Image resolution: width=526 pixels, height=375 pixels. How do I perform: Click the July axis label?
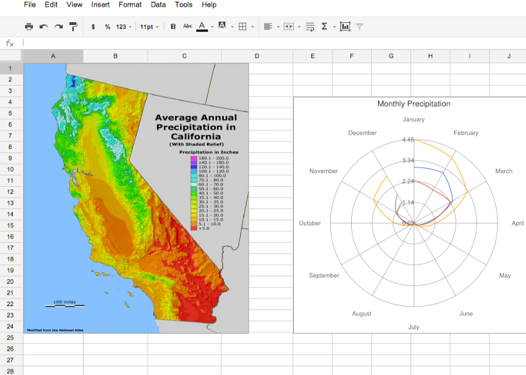[x=414, y=327]
